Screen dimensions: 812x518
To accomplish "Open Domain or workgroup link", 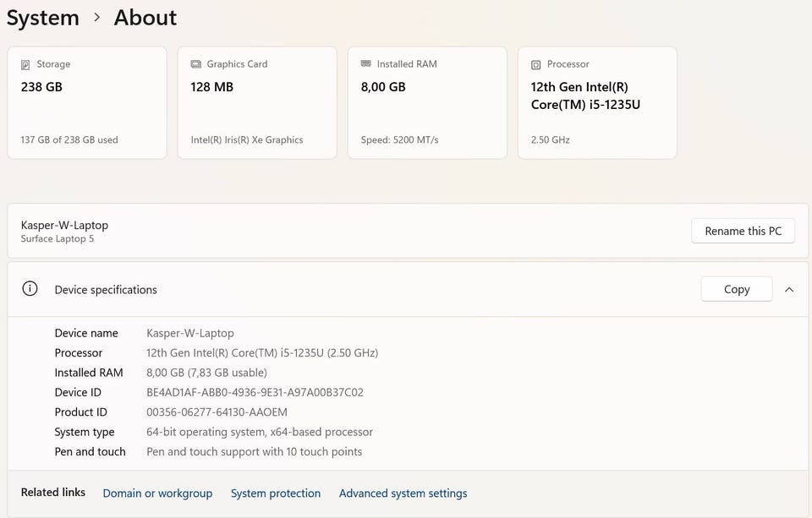I will click(x=157, y=493).
